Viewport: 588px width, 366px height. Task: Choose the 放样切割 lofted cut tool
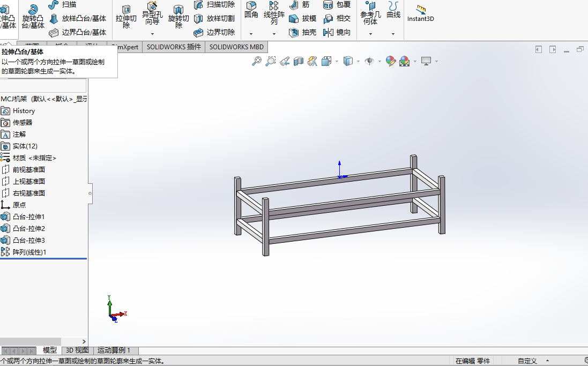[x=214, y=18]
